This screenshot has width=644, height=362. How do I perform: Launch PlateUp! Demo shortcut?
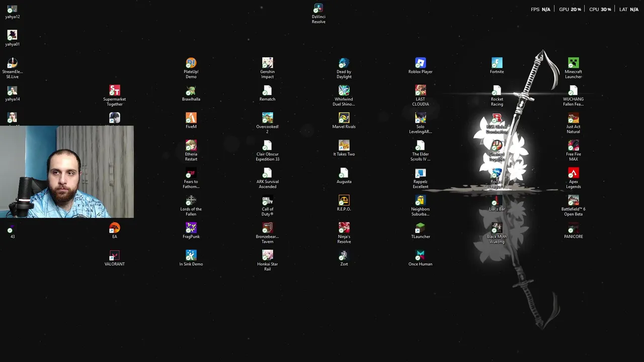[x=191, y=68]
